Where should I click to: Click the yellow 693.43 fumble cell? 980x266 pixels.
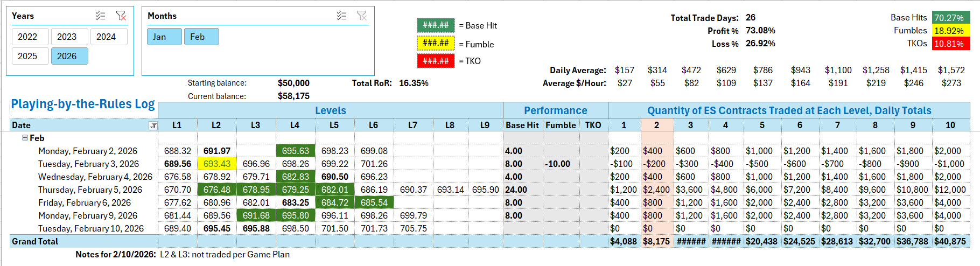217,164
